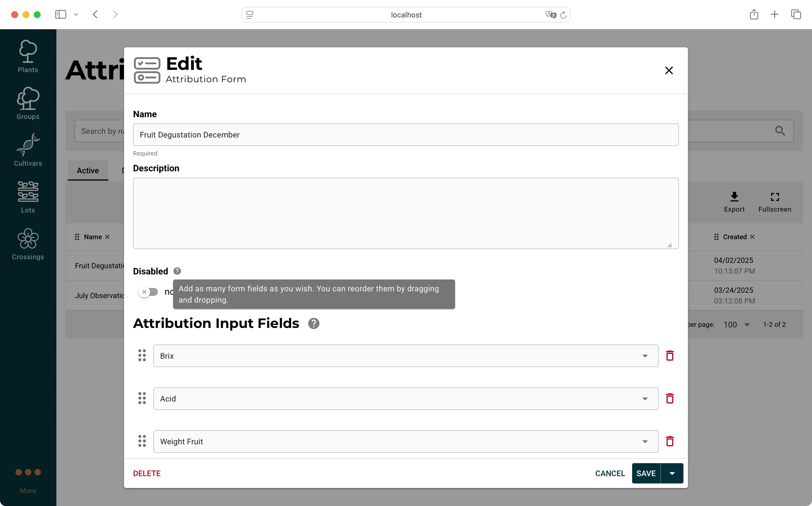Export the attribution table
812x506 pixels.
(x=734, y=201)
